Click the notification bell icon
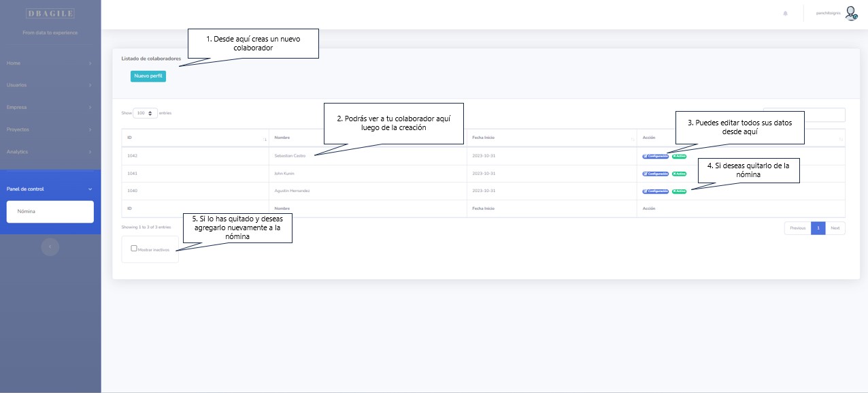The image size is (868, 393). pyautogui.click(x=785, y=14)
